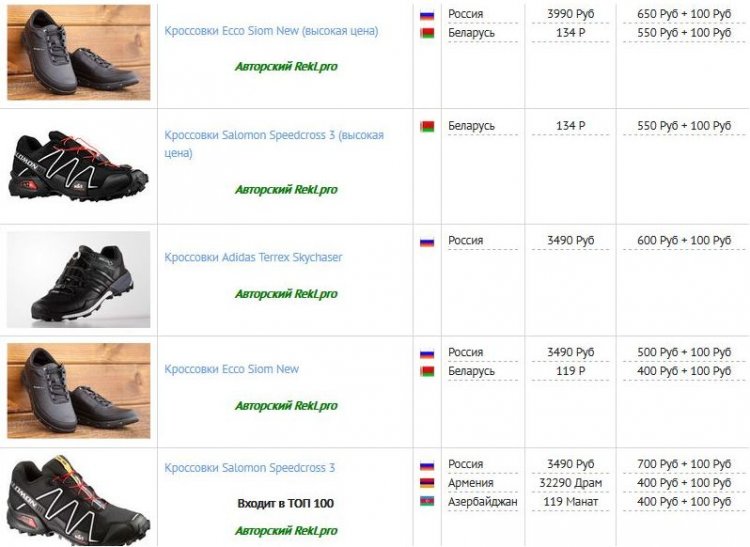This screenshot has width=750, height=547.
Task: Click Belarus flag in Ecco Siom New (высокая цена) row
Action: click(427, 33)
